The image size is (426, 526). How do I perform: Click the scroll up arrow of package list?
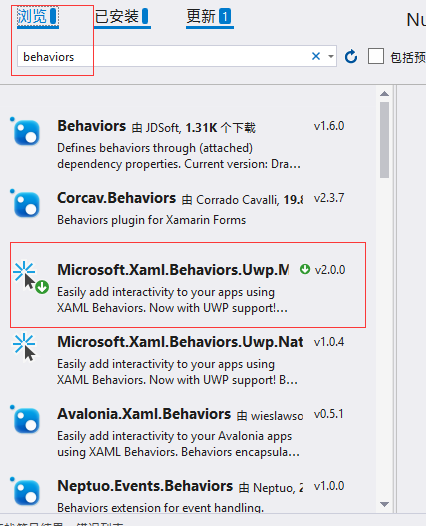coord(384,94)
